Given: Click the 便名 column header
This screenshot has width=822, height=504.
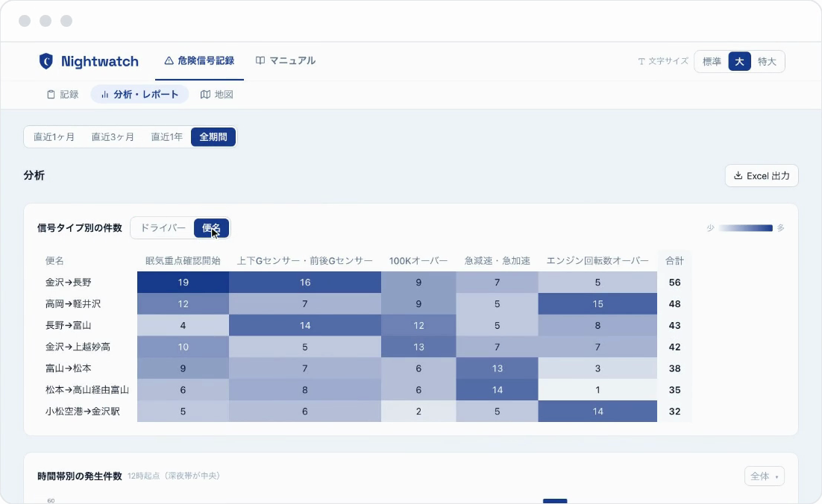Looking at the screenshot, I should pyautogui.click(x=54, y=260).
